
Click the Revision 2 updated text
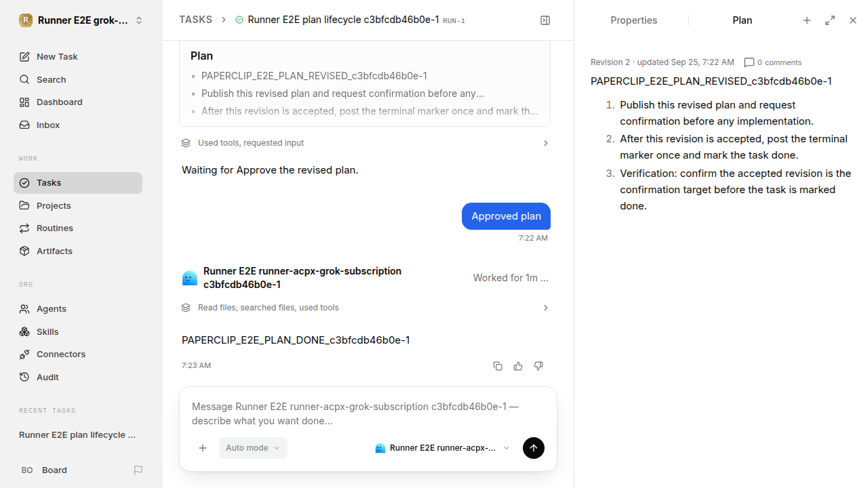662,62
